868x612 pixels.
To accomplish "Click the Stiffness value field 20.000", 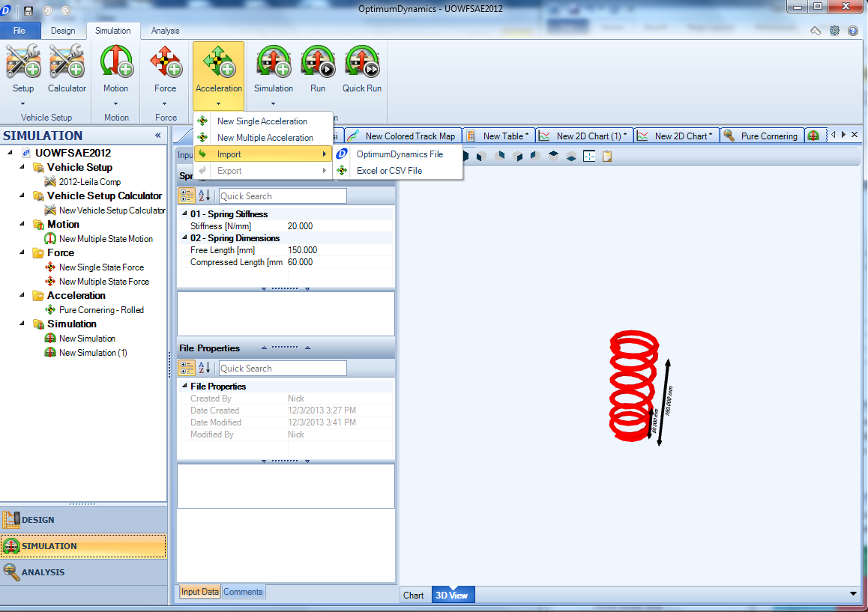I will [x=340, y=225].
